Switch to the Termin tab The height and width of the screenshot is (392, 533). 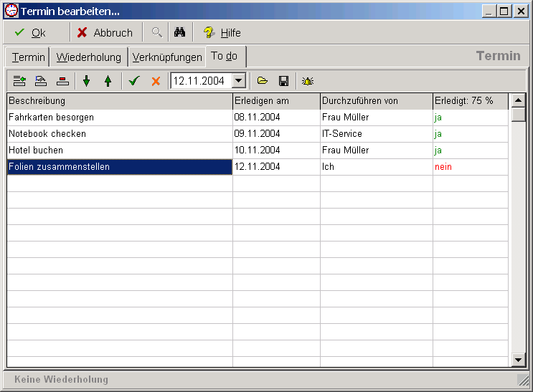click(28, 57)
